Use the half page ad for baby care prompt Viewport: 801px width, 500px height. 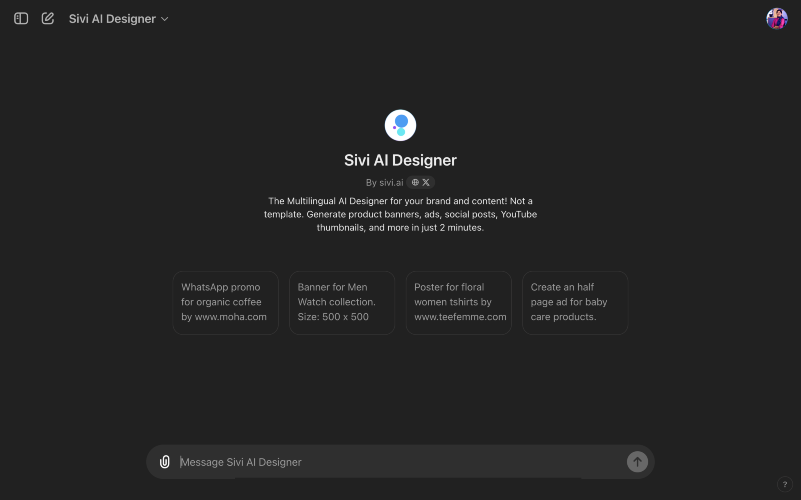(575, 303)
